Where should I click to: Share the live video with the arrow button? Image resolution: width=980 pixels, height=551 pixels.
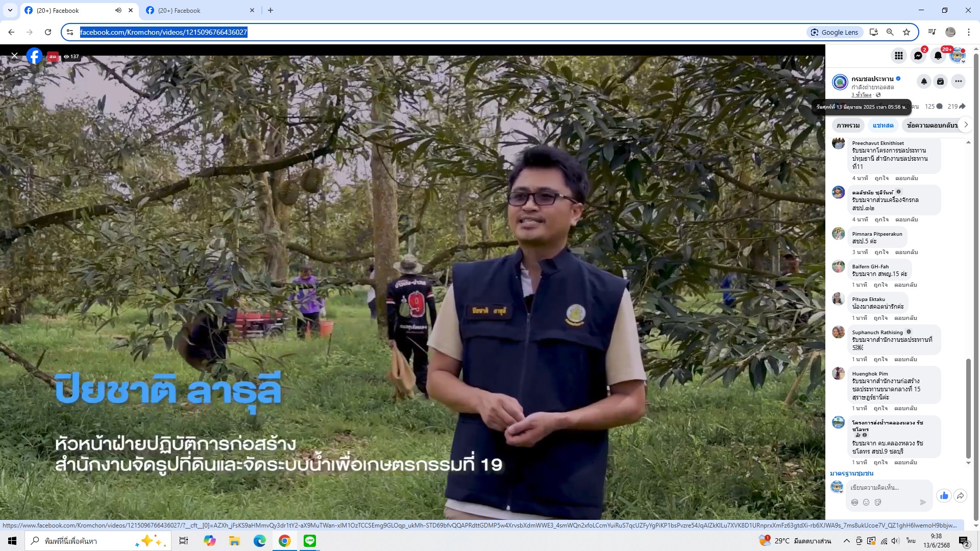tap(960, 496)
